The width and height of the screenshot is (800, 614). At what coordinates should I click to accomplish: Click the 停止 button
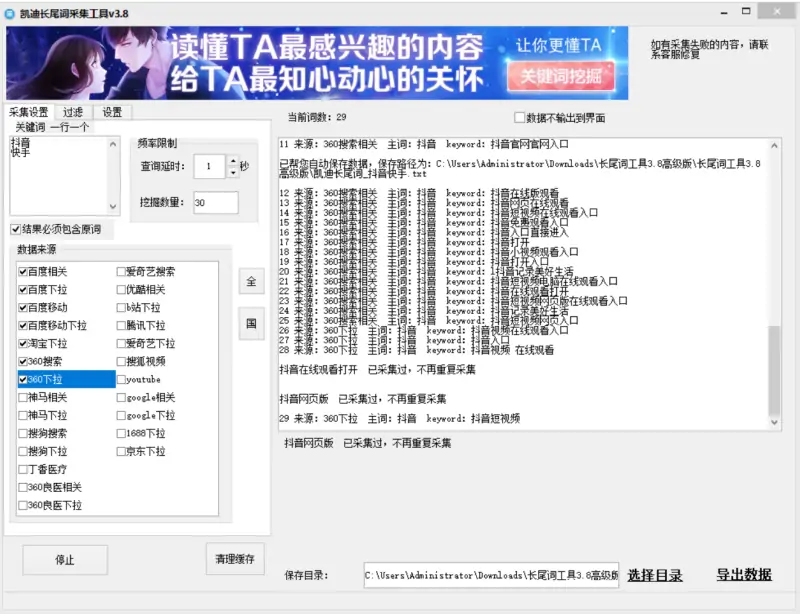point(65,560)
